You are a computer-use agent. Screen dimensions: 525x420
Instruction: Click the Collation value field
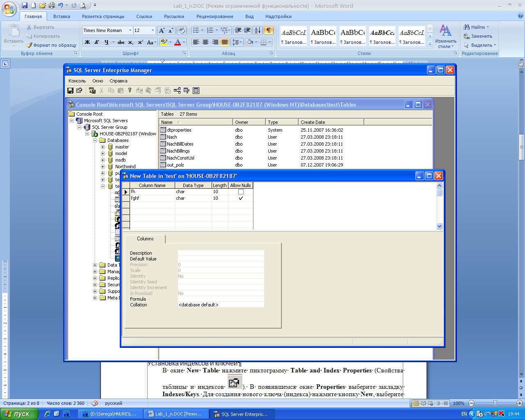[221, 305]
